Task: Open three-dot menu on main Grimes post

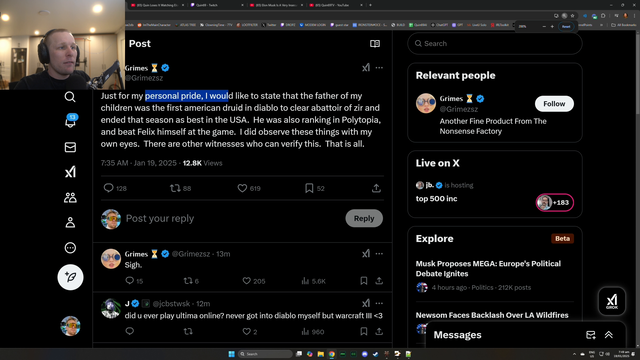Action: coord(379,68)
